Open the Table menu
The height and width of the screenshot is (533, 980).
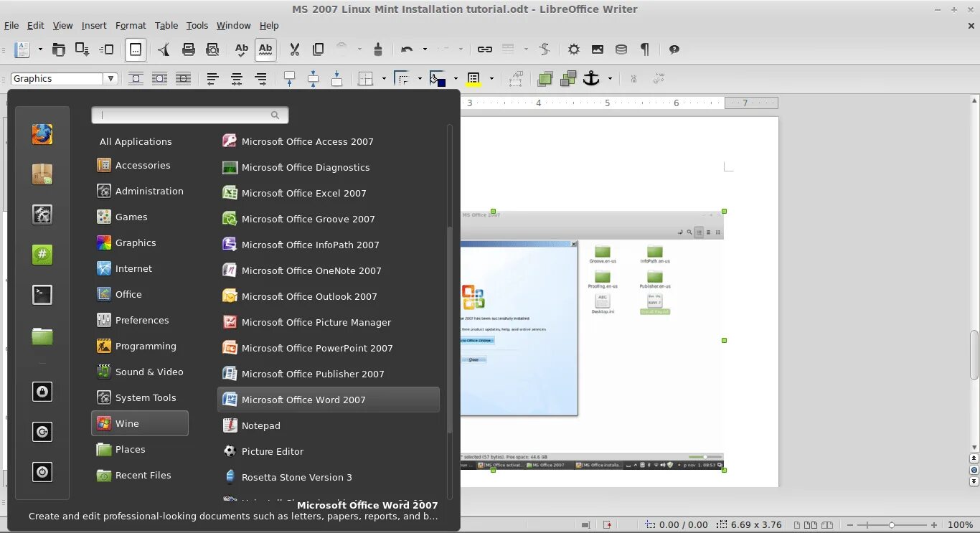coord(166,25)
